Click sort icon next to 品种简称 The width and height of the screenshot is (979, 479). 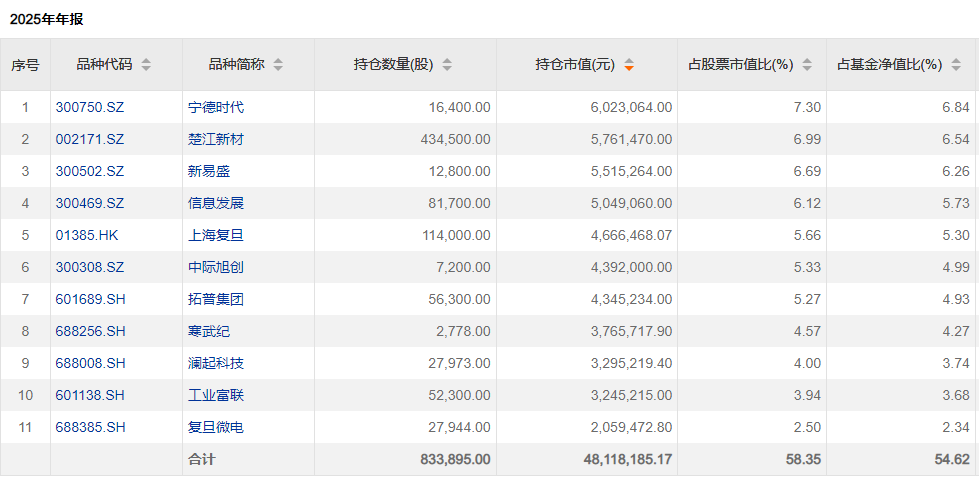278,65
